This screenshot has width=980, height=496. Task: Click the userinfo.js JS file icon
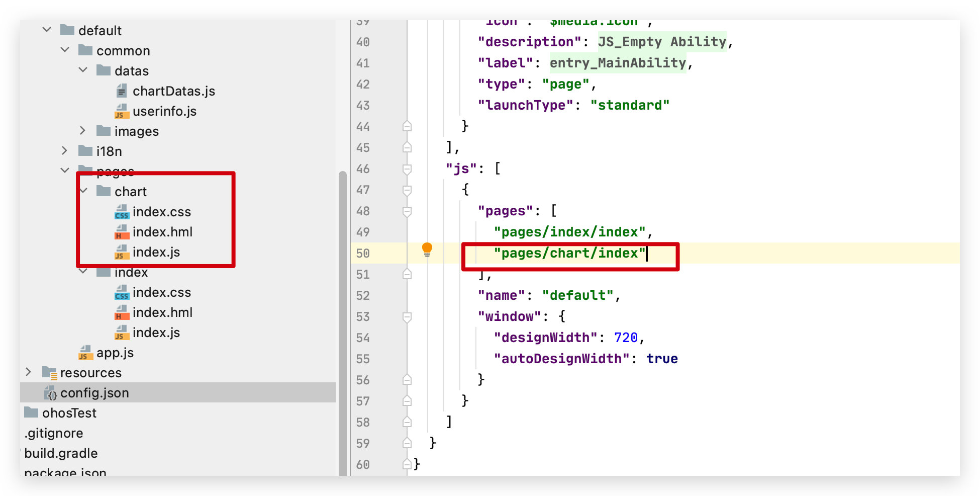[122, 111]
